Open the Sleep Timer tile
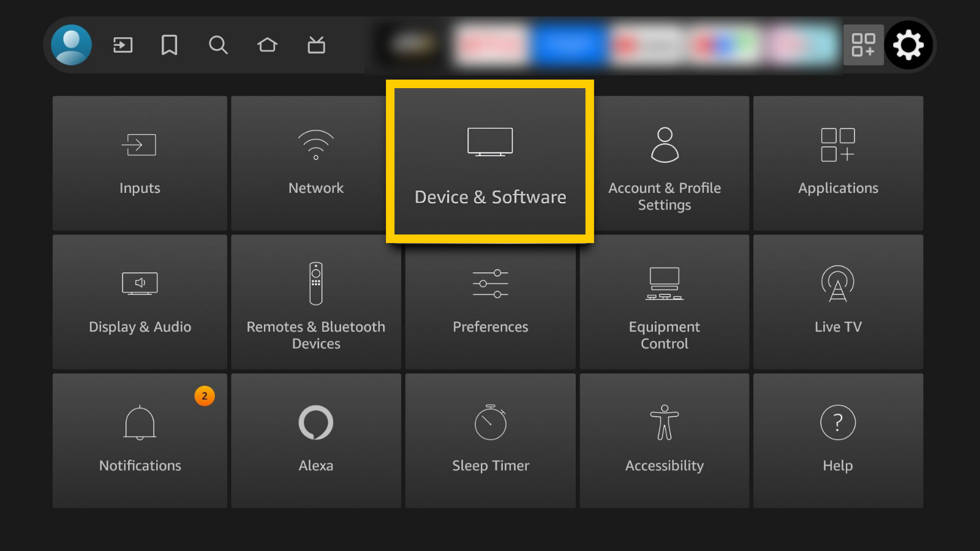Image resolution: width=980 pixels, height=551 pixels. click(x=490, y=441)
